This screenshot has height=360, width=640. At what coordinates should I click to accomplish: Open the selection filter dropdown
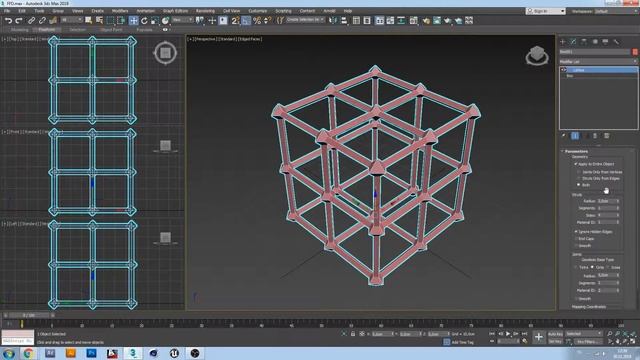point(71,20)
